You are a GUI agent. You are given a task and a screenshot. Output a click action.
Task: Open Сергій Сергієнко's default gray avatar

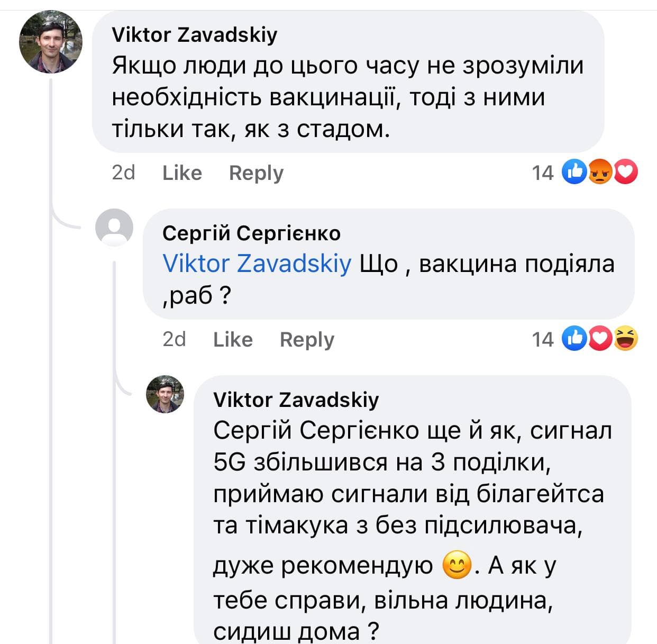pyautogui.click(x=114, y=228)
